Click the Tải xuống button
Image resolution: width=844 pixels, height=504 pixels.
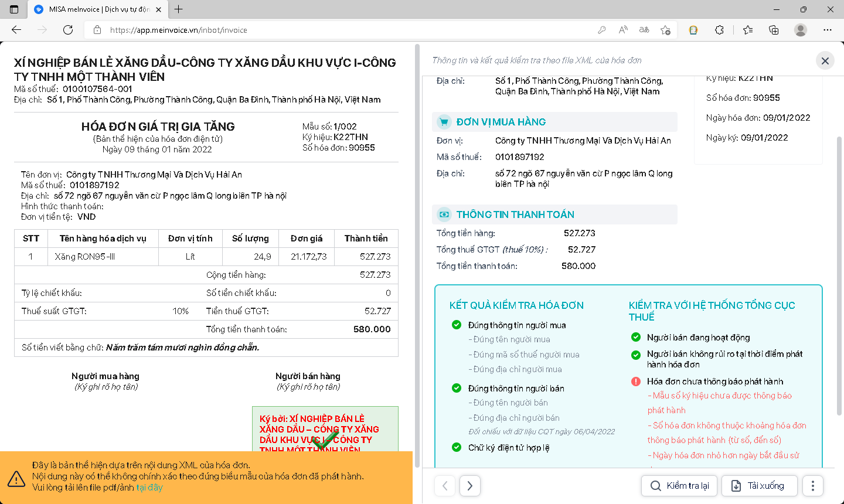point(760,486)
